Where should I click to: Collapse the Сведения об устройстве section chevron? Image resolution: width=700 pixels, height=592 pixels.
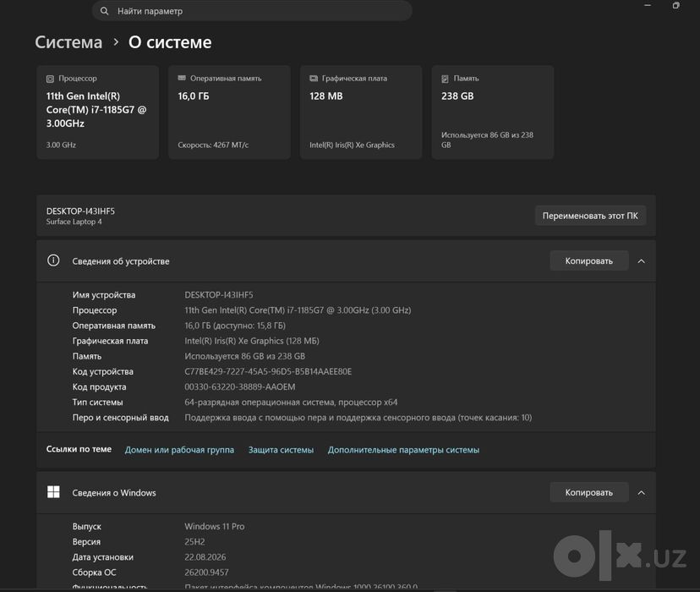coord(641,261)
